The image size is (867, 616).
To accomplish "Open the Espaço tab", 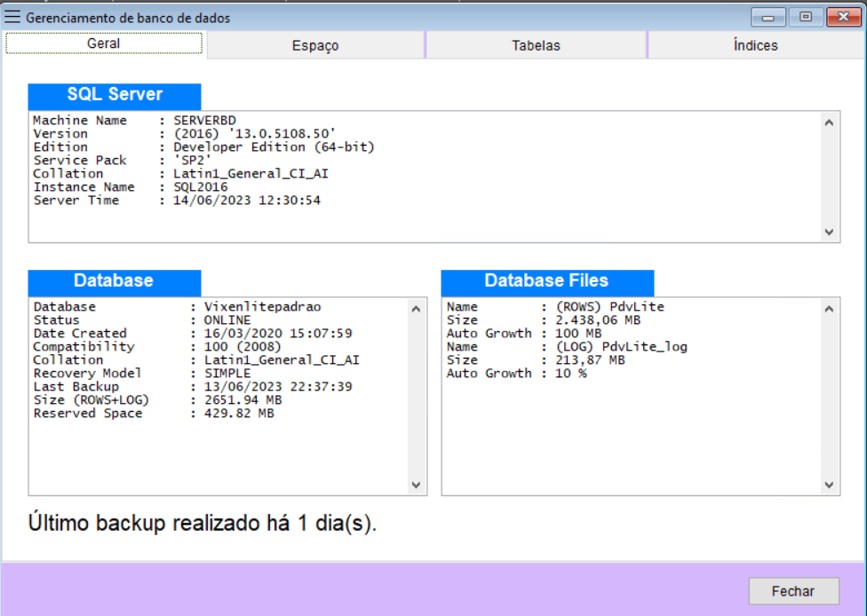I will tap(315, 45).
